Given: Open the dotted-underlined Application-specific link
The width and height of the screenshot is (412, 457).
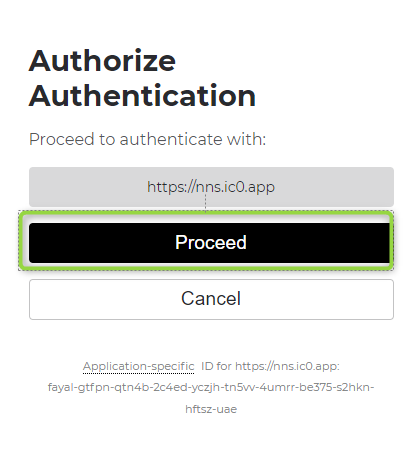Looking at the screenshot, I should 138,366.
